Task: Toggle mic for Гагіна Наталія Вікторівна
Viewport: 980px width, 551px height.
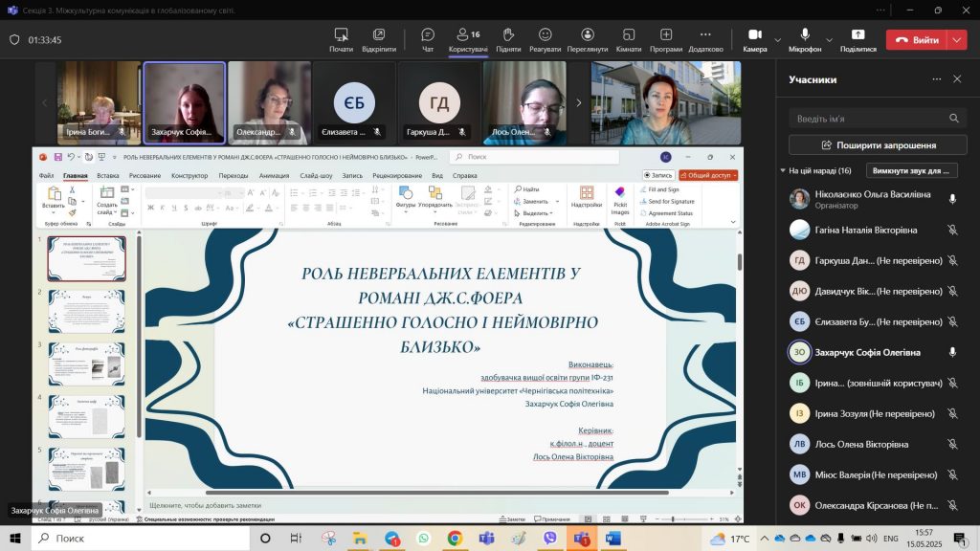Action: click(x=952, y=230)
